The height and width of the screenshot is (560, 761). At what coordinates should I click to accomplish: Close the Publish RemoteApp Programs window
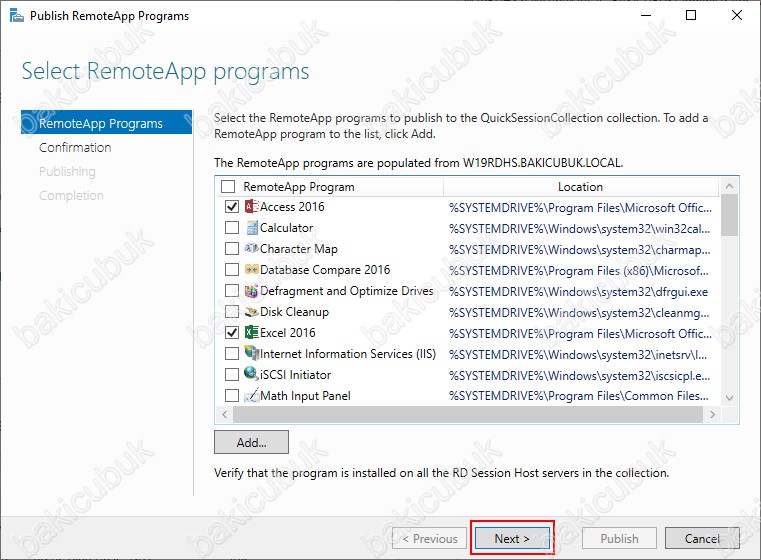tap(737, 15)
